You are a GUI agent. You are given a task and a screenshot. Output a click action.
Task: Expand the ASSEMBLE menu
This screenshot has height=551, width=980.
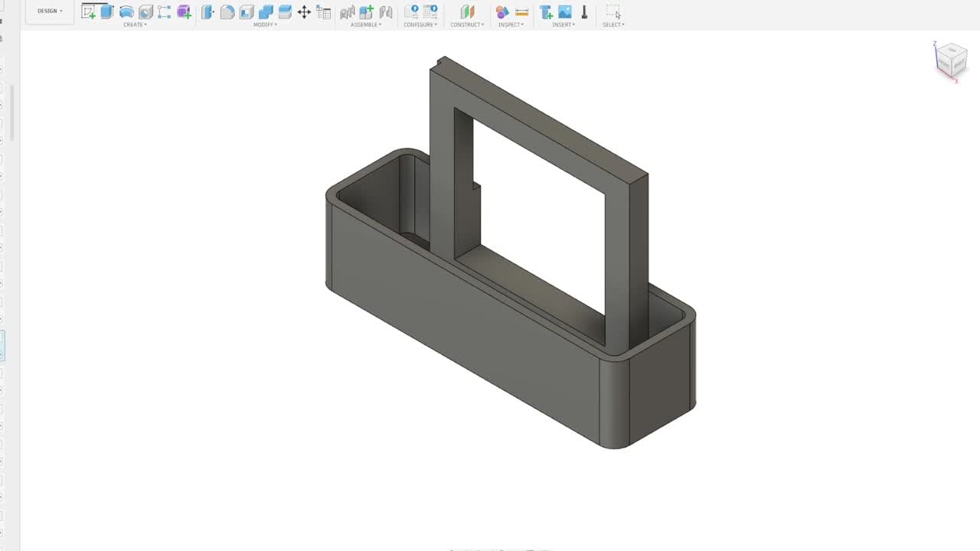(367, 24)
